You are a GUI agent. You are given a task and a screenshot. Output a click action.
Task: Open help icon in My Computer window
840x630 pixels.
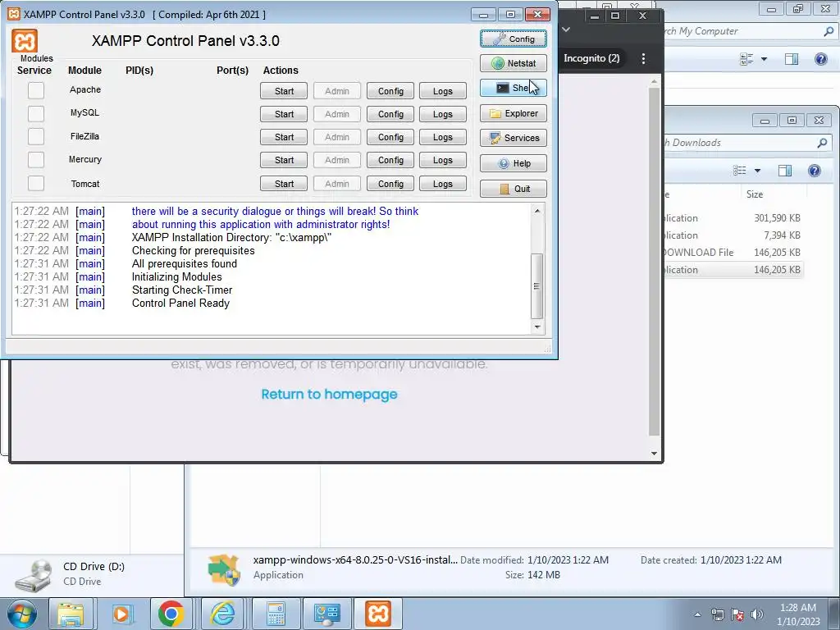(x=820, y=59)
